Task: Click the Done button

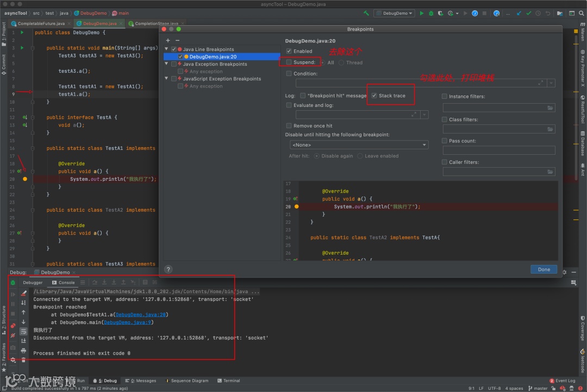Action: pyautogui.click(x=544, y=269)
